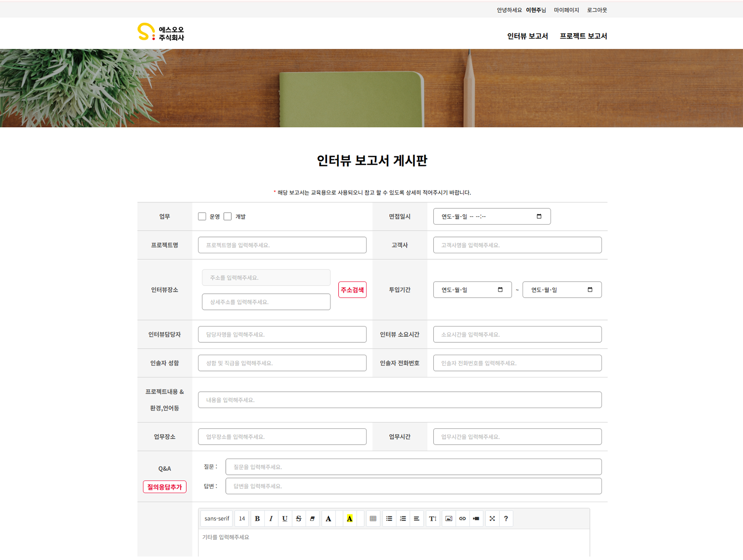743x560 pixels.
Task: Click the 질의응답추가 button
Action: coord(165,487)
